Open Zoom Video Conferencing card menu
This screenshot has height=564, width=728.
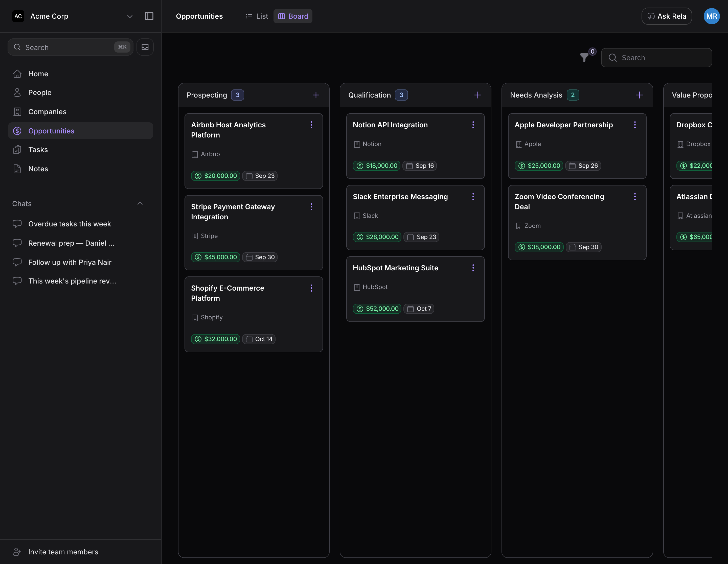635,197
